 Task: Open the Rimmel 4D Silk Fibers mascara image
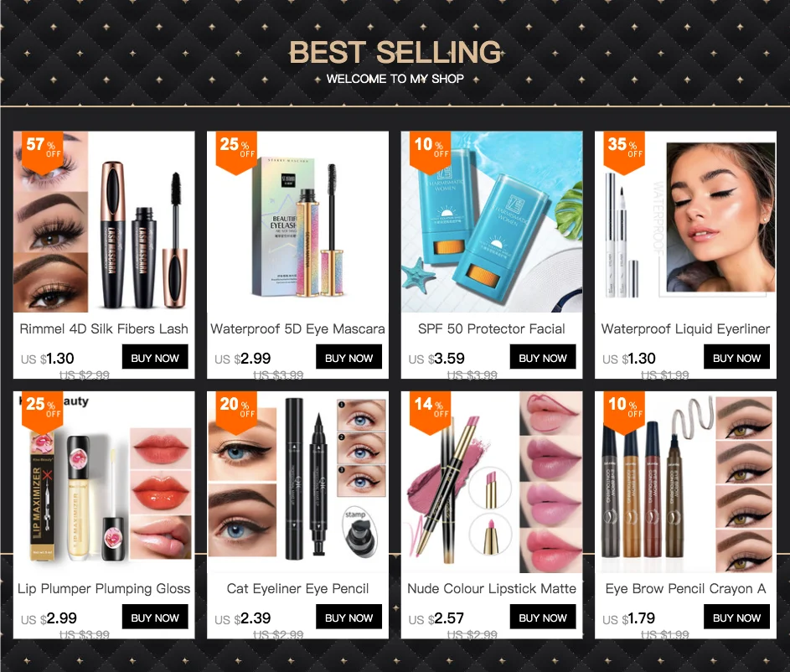click(104, 222)
